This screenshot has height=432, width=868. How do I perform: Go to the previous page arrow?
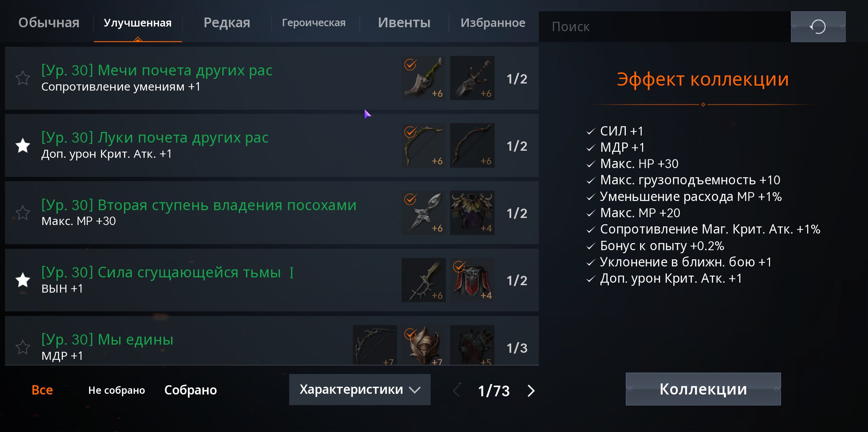pos(457,391)
